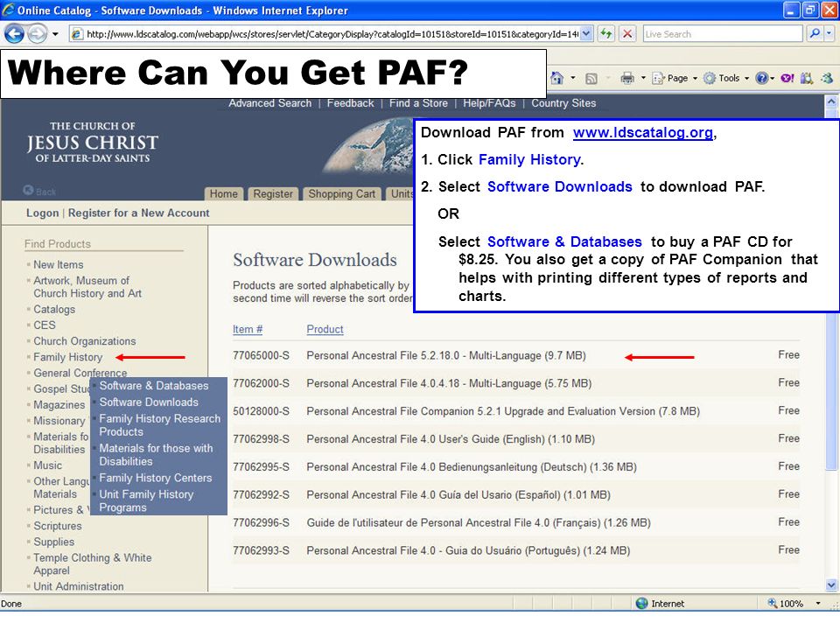The image size is (840, 630).
Task: Click the Home house icon in toolbar
Action: click(557, 78)
